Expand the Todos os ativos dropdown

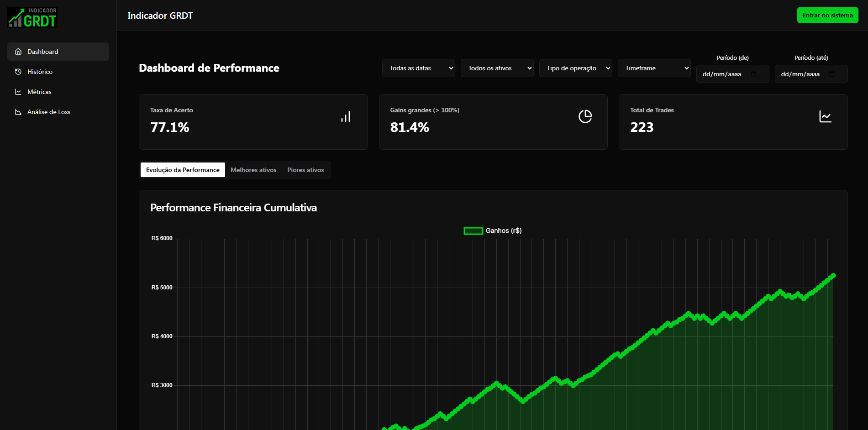coord(497,68)
